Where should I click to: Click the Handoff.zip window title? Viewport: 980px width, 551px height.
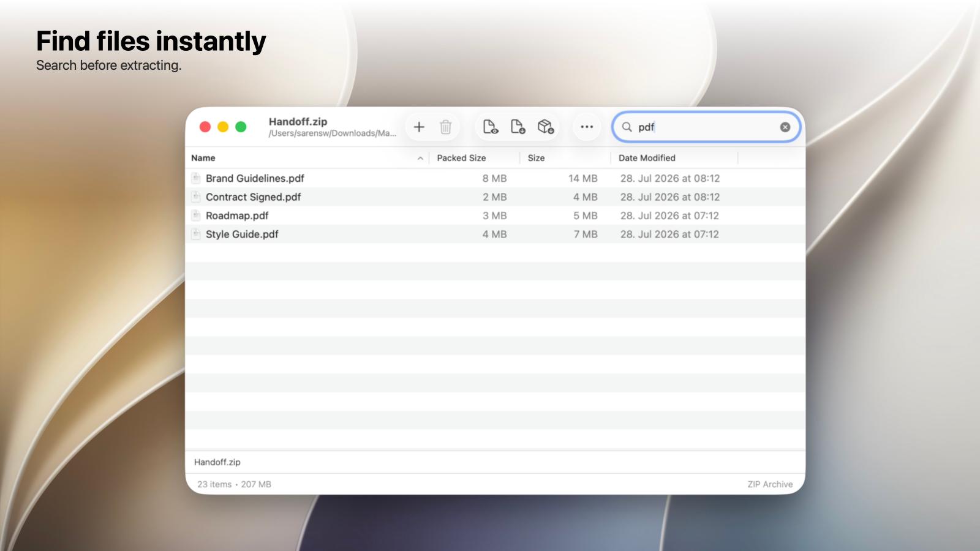(x=298, y=121)
